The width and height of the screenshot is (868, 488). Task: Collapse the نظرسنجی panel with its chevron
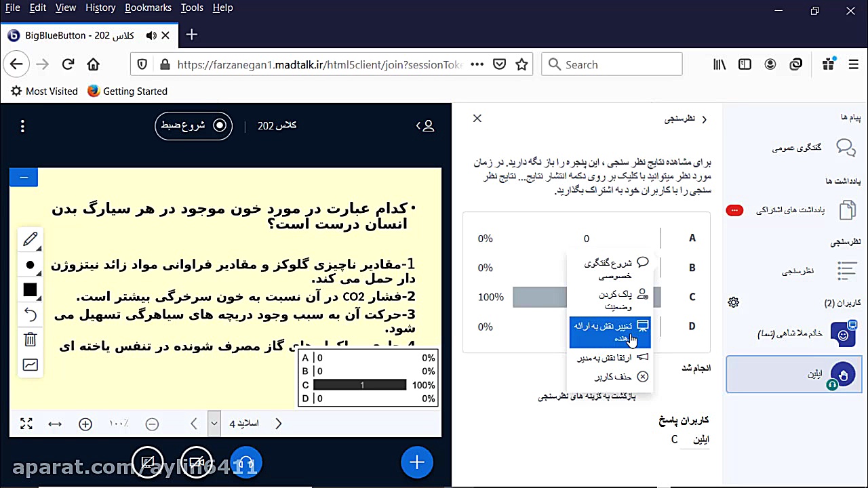[x=704, y=119]
